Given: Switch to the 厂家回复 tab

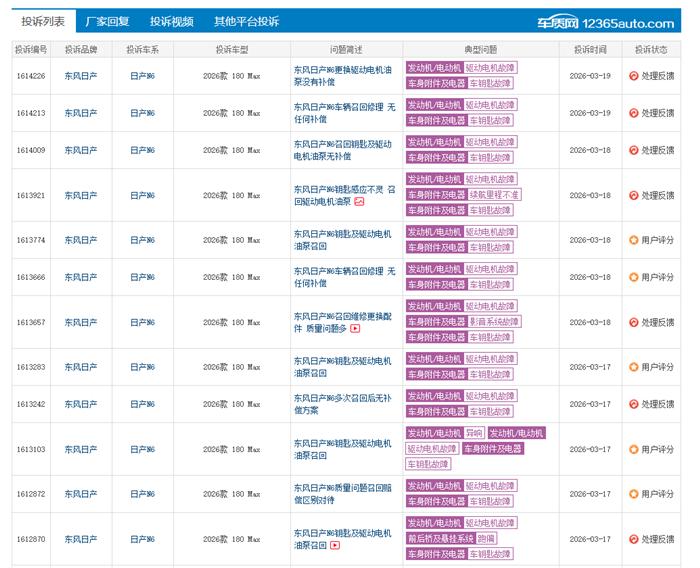Looking at the screenshot, I should point(107,21).
